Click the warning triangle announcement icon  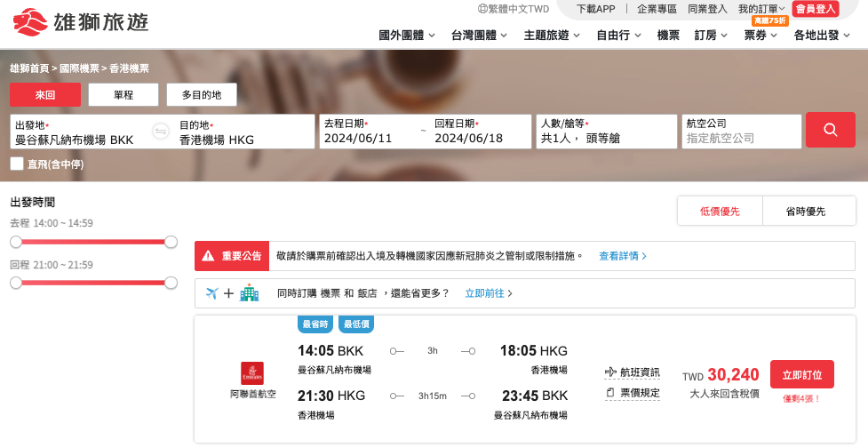[208, 256]
